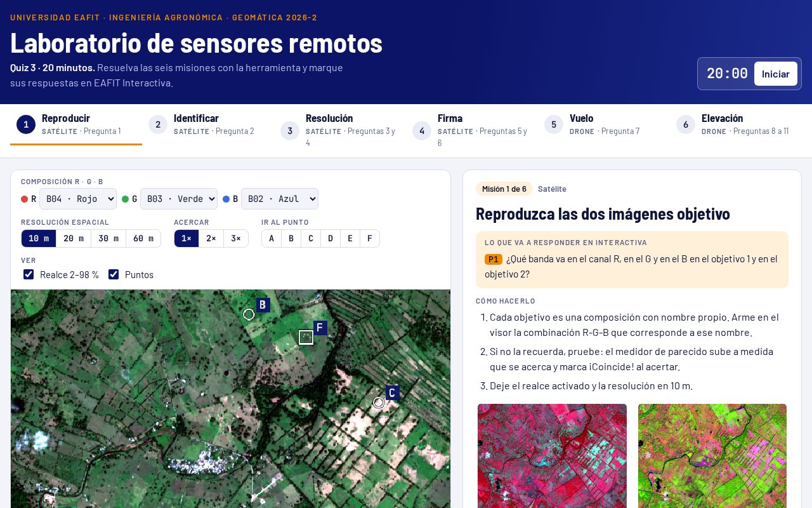Viewport: 812px width, 508px height.
Task: Click the pink false-color target image
Action: point(552,456)
